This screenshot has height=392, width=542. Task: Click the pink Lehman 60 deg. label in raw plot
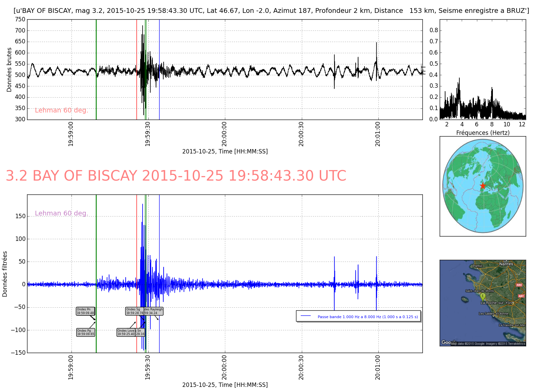(x=61, y=110)
